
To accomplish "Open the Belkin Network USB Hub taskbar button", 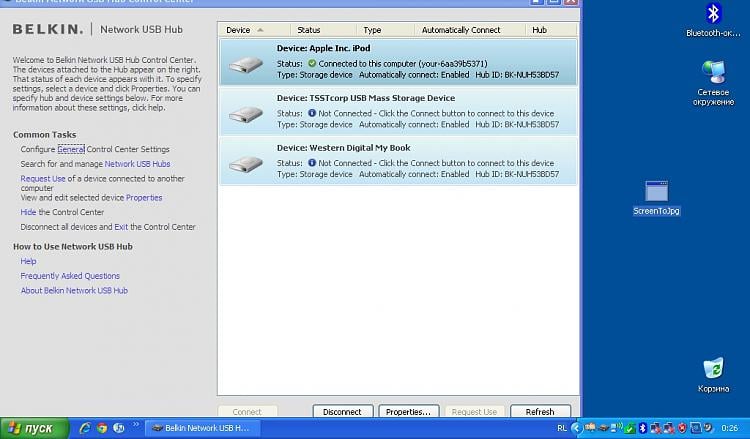I will click(x=202, y=428).
